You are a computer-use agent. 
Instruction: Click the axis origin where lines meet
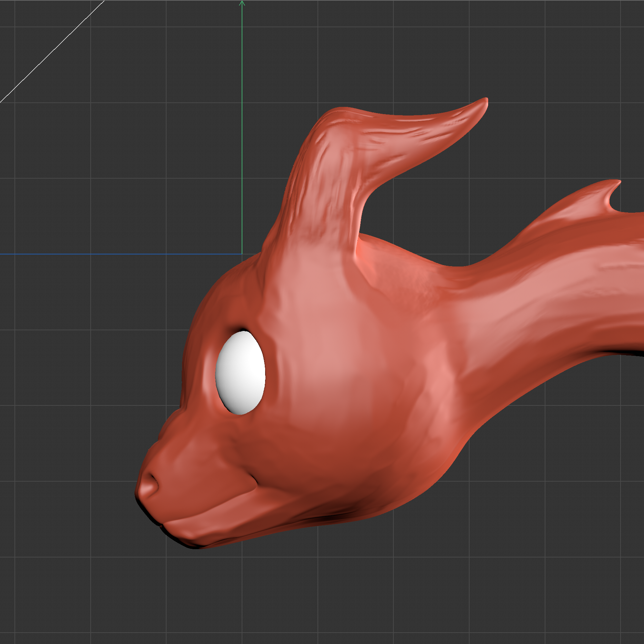coord(242,254)
